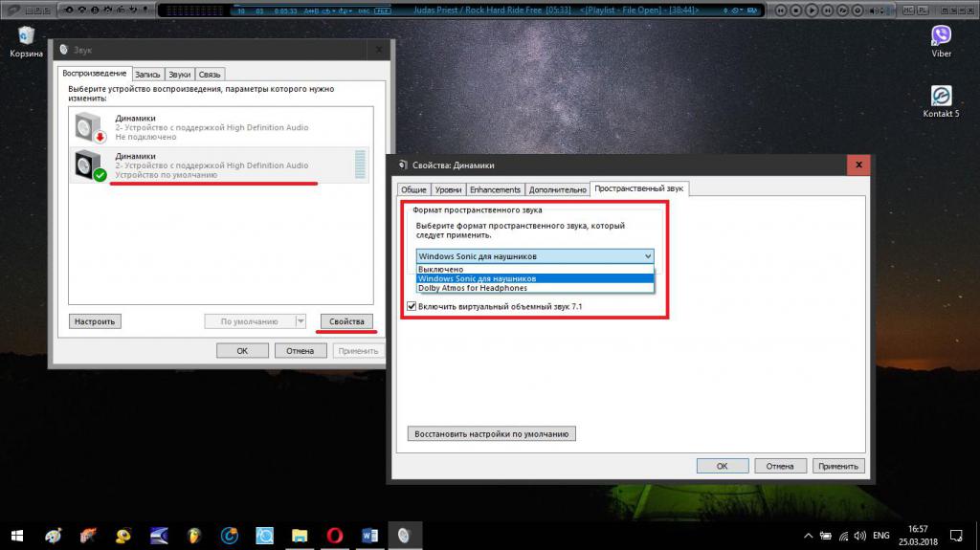Expand the spatial sound format dropdown
Image resolution: width=980 pixels, height=550 pixels.
535,256
